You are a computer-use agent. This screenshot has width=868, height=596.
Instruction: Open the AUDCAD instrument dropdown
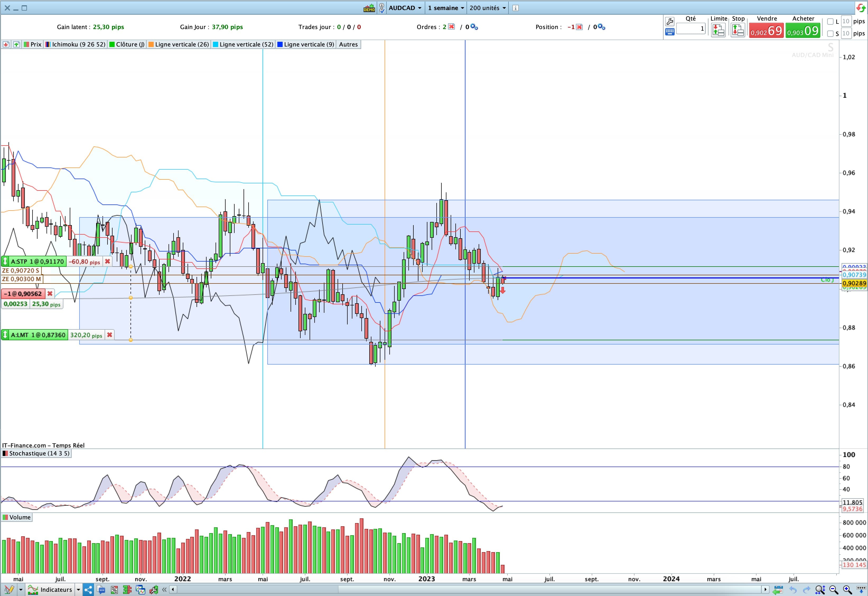tap(405, 8)
